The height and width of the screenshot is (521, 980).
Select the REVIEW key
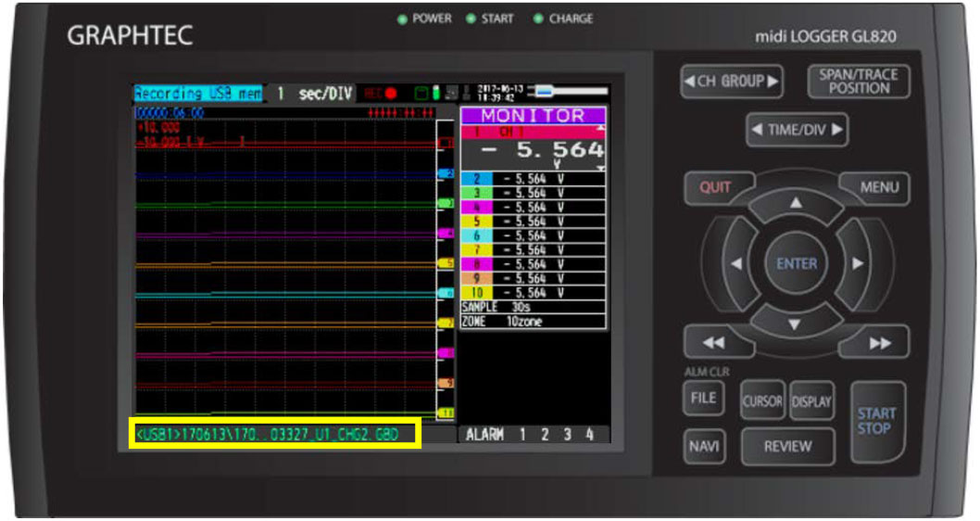[x=787, y=447]
